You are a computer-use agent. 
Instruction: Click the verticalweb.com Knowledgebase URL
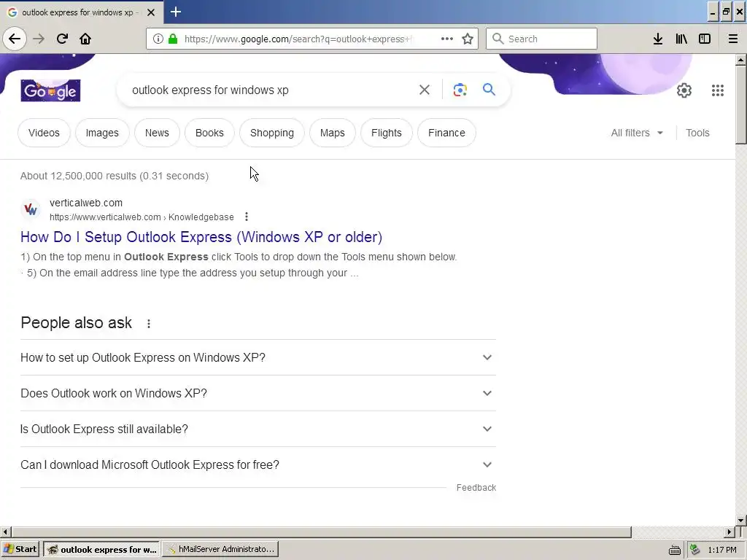142,217
